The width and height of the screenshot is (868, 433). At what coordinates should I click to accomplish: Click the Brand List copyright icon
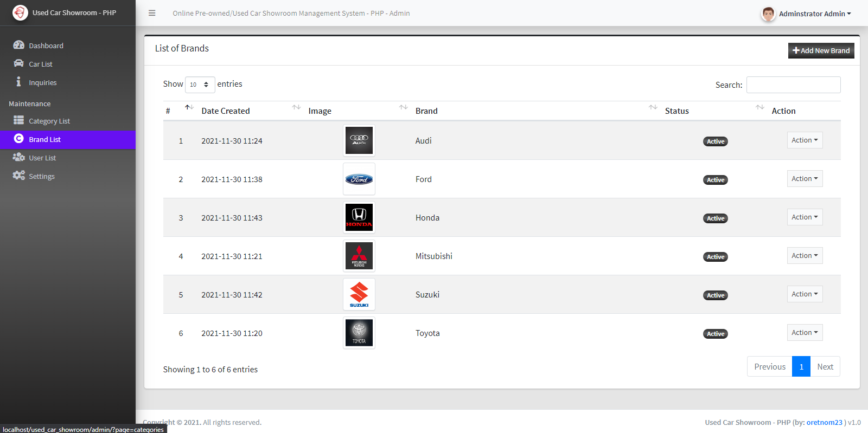click(x=18, y=139)
